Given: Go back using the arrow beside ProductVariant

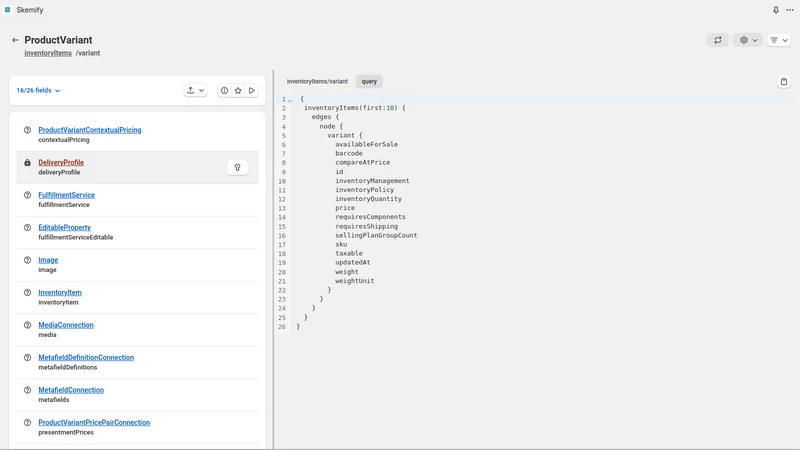Looking at the screenshot, I should click(15, 40).
